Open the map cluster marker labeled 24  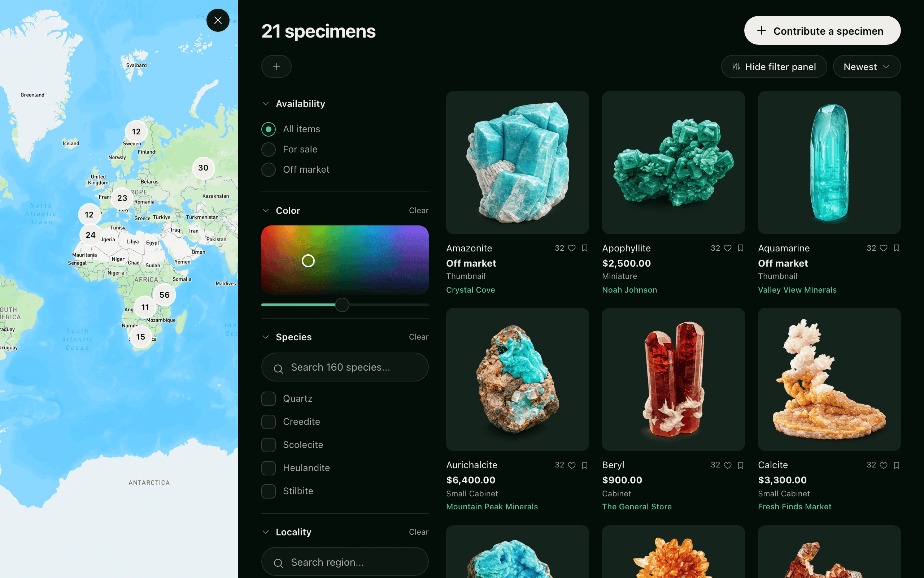tap(91, 235)
